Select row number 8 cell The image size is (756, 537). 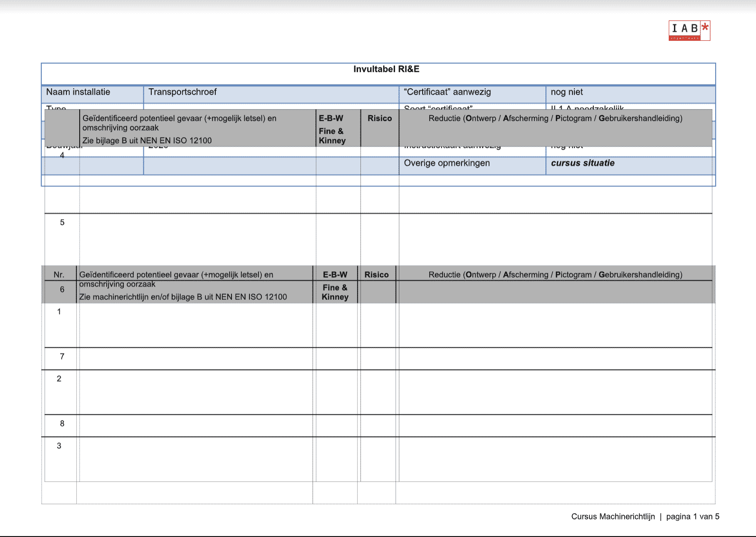tap(62, 424)
